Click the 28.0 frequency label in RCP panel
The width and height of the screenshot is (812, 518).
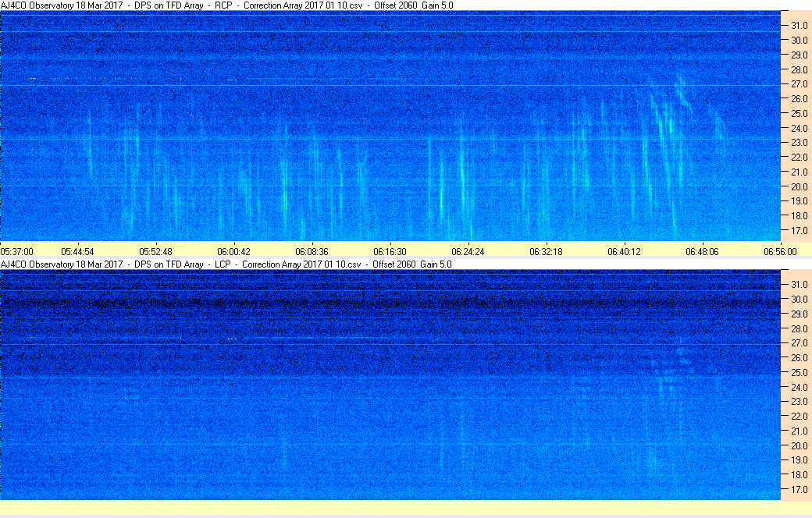click(x=799, y=70)
